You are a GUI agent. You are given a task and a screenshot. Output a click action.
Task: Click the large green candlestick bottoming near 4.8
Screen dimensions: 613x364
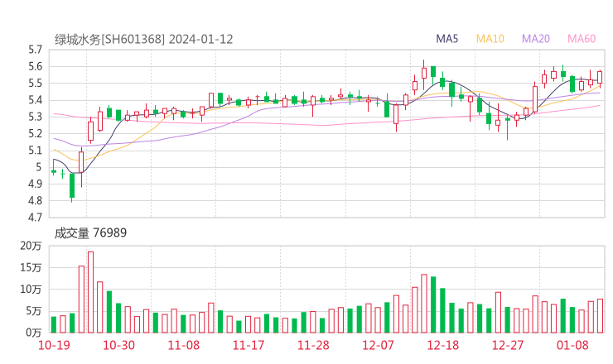(x=72, y=187)
